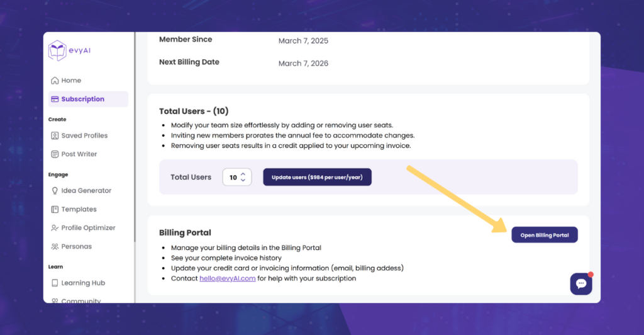Click the Personas group icon

tap(55, 247)
